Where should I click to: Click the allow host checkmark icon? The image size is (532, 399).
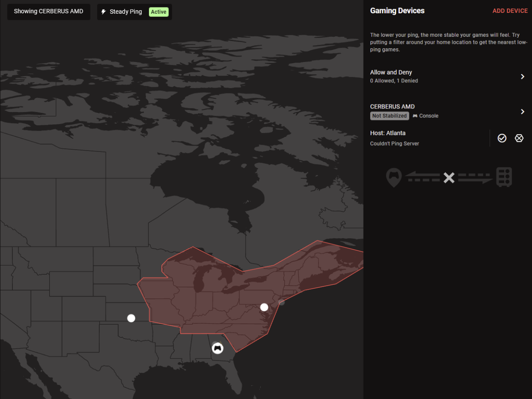(502, 138)
